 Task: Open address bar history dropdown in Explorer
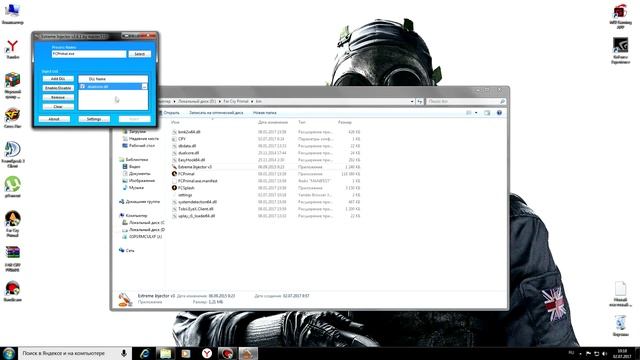point(412,101)
